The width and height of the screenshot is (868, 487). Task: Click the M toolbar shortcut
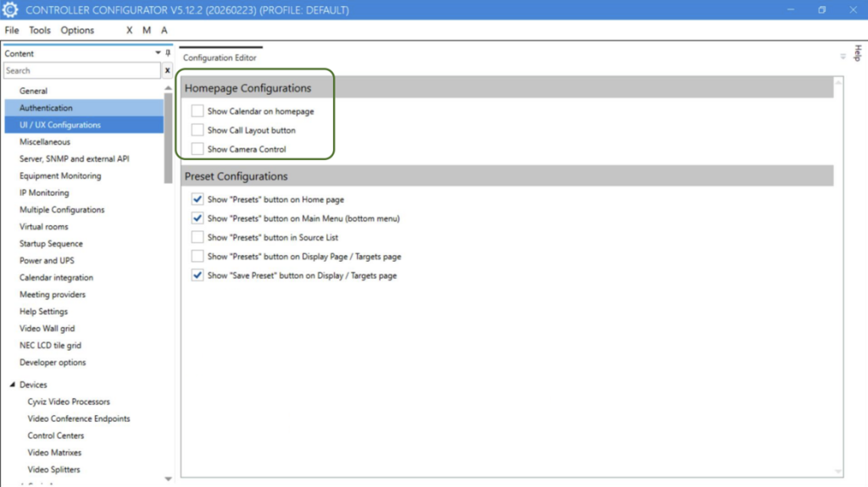[x=147, y=30]
